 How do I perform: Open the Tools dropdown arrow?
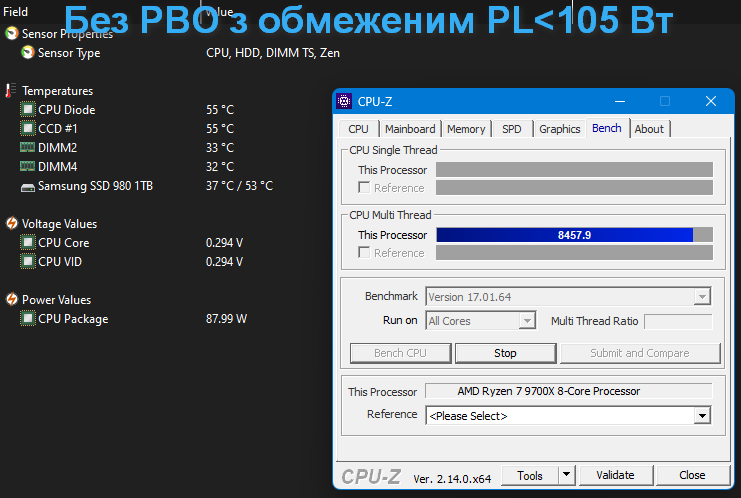pos(566,475)
